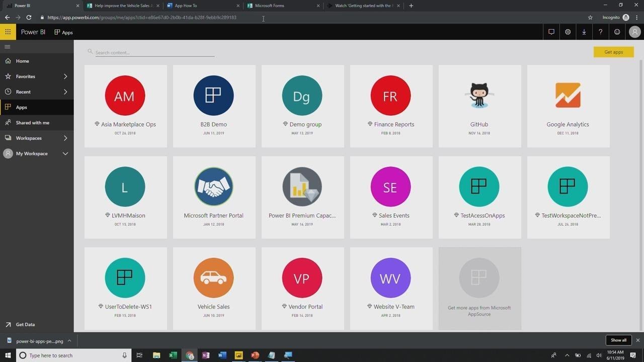Viewport: 644px width, 362px height.
Task: Go to Home in navigation pane
Action: point(37,61)
